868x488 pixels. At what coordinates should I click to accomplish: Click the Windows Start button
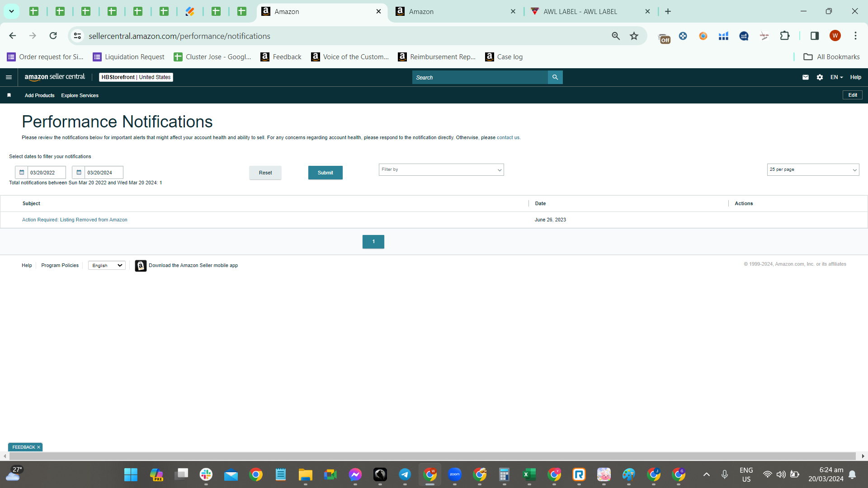click(131, 474)
